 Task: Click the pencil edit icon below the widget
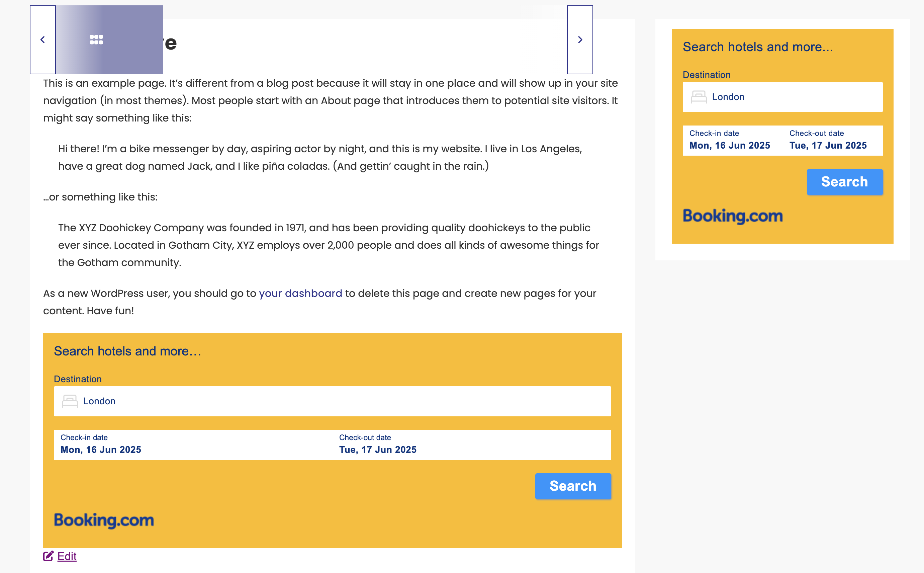48,556
